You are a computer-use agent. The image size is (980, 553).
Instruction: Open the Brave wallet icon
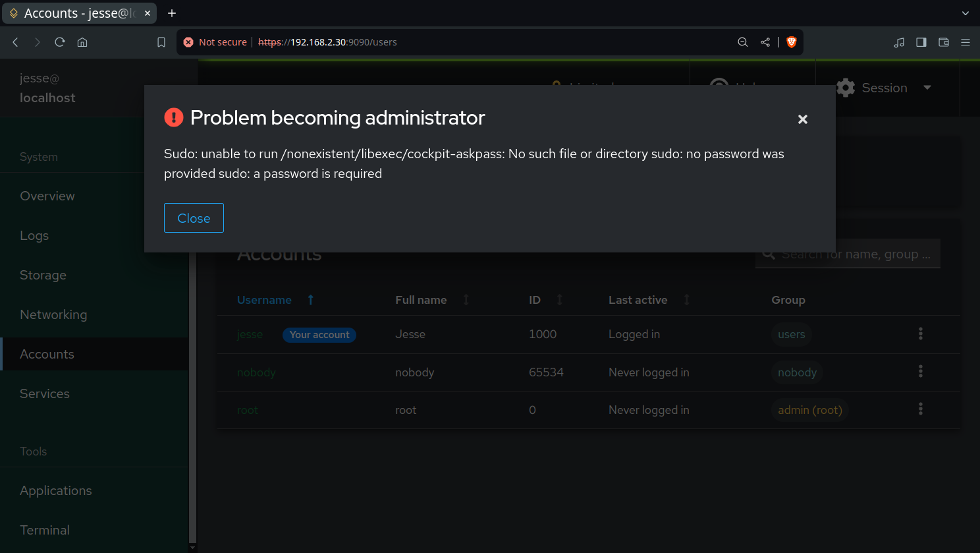click(944, 42)
